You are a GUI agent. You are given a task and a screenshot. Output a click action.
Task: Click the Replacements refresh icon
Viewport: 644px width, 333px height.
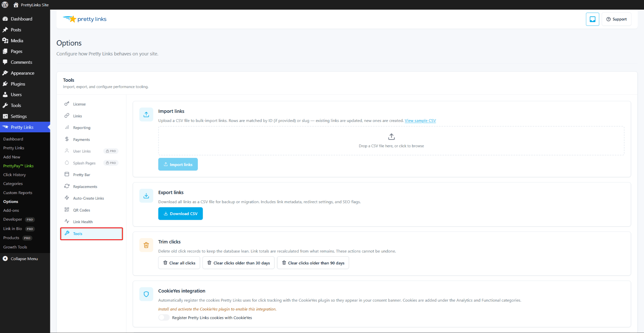point(67,186)
